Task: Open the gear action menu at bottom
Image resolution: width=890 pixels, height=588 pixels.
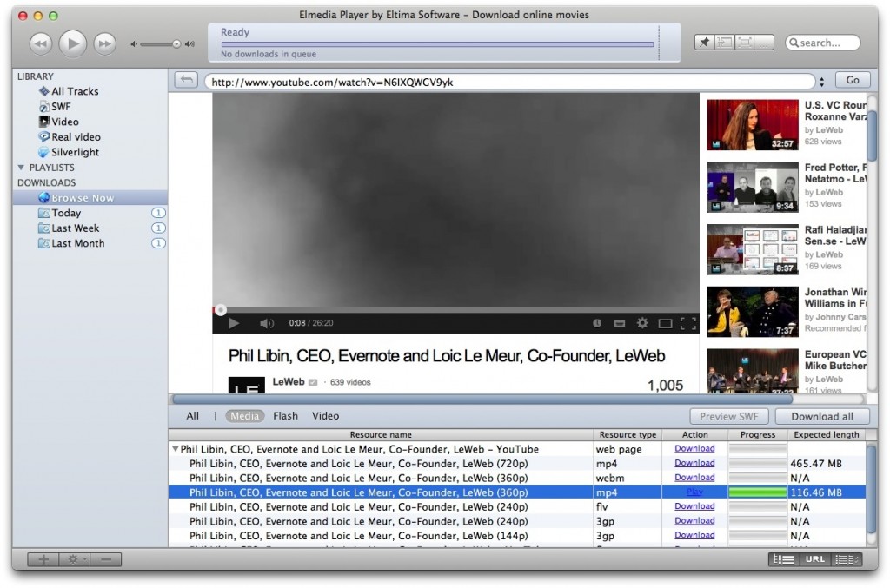Action: [75, 559]
